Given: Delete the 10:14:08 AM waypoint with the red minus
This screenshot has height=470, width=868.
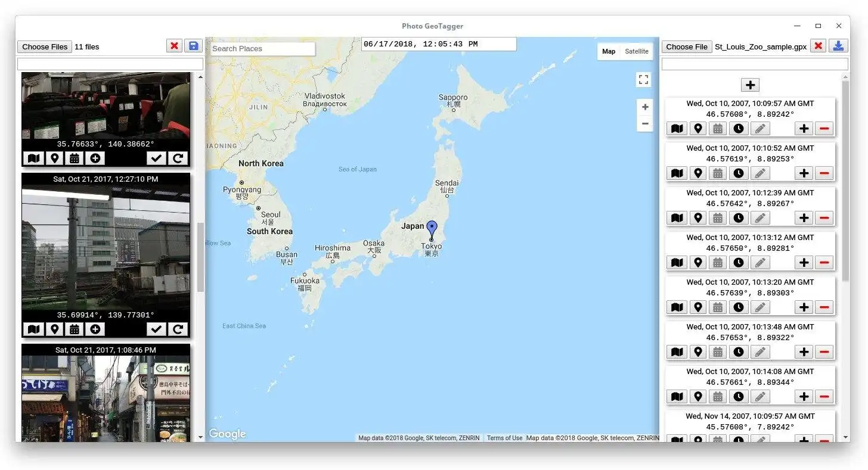Looking at the screenshot, I should tap(824, 396).
